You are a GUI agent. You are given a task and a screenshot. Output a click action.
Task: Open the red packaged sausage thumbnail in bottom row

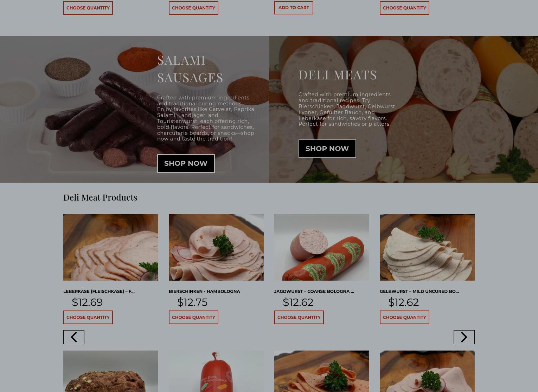(x=216, y=371)
